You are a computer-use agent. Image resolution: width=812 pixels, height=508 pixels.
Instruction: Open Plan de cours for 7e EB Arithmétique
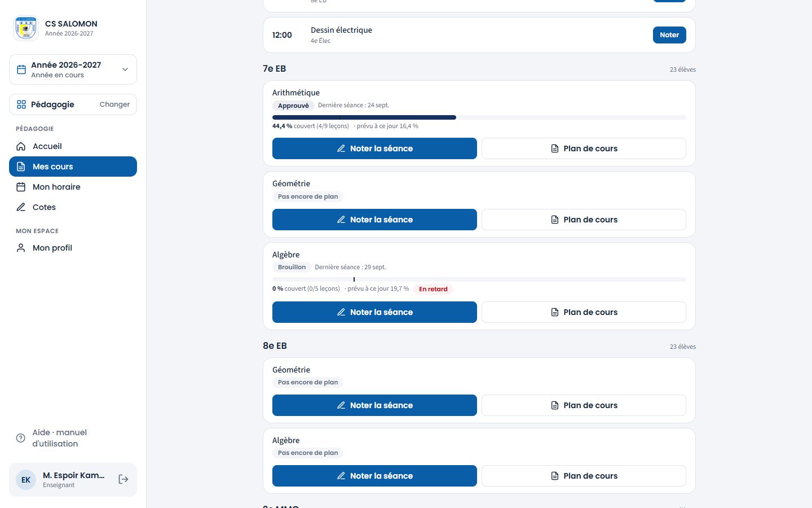[x=584, y=148]
